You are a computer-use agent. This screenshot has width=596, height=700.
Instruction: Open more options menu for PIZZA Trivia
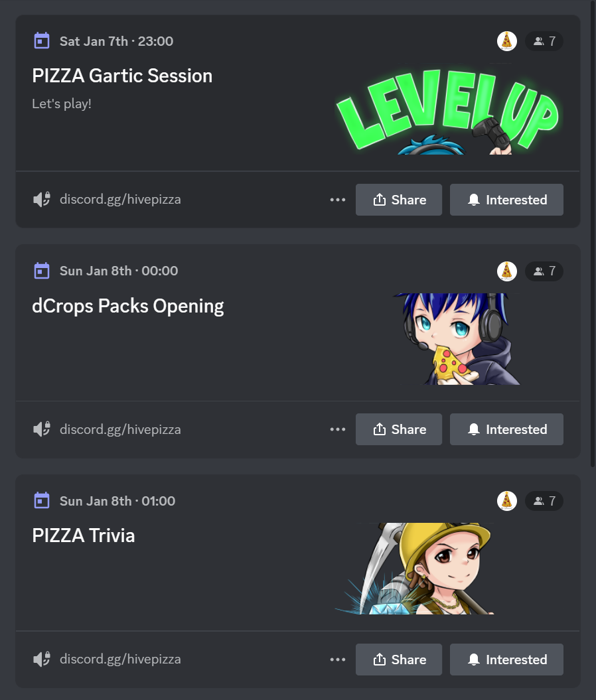pos(338,660)
